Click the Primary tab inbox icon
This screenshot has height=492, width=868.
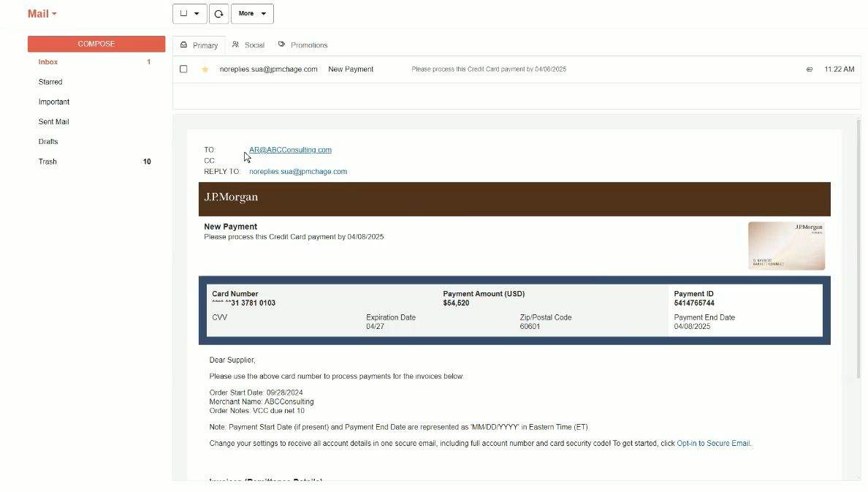(184, 45)
